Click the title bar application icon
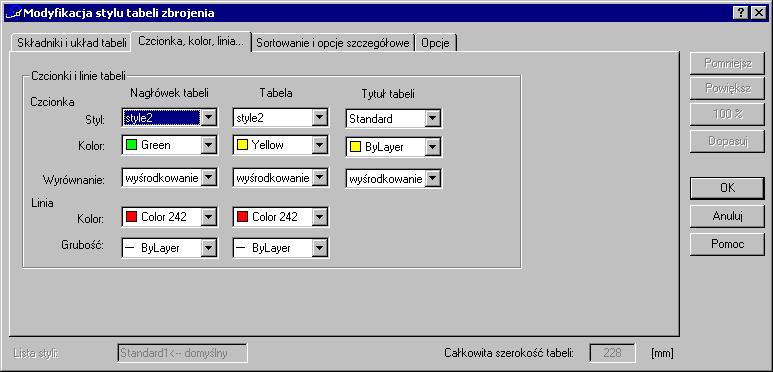Image resolution: width=773 pixels, height=372 pixels. pyautogui.click(x=13, y=13)
